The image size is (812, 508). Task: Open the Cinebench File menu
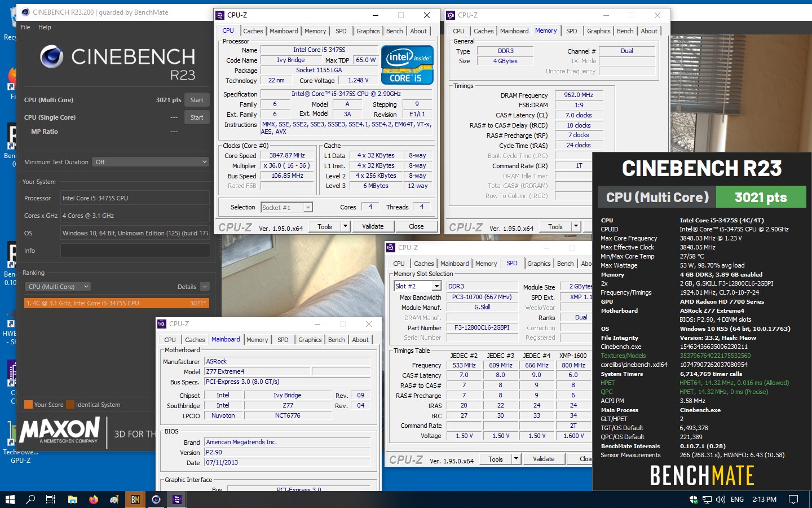[x=25, y=27]
